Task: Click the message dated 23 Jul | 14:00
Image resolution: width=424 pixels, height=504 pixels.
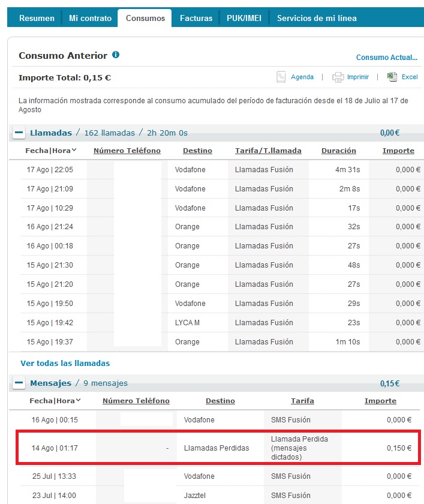Action: (55, 496)
